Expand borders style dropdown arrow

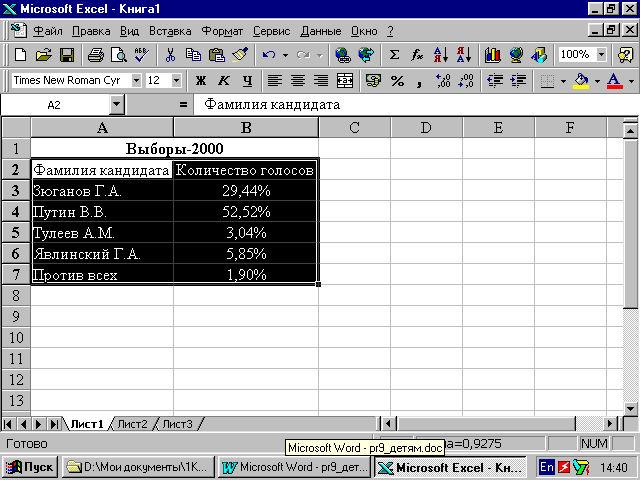(x=563, y=80)
